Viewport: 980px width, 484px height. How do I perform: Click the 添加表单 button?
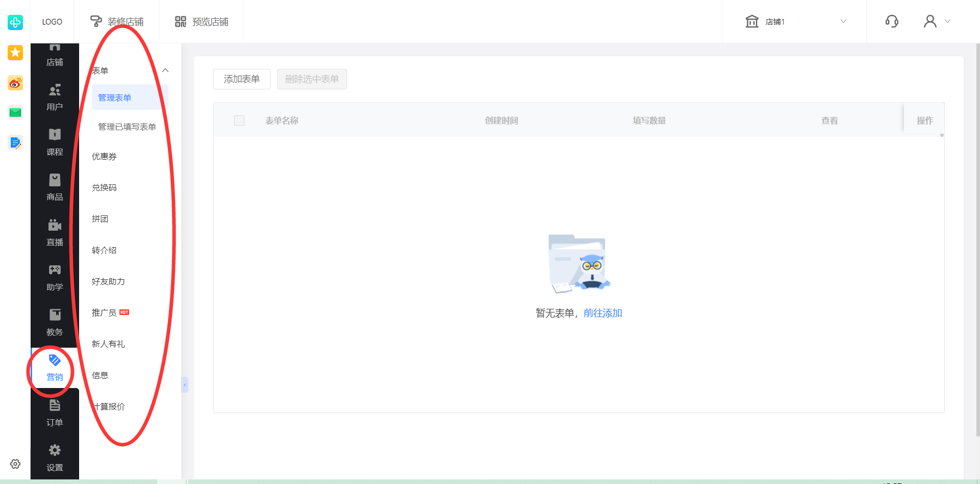[x=242, y=79]
